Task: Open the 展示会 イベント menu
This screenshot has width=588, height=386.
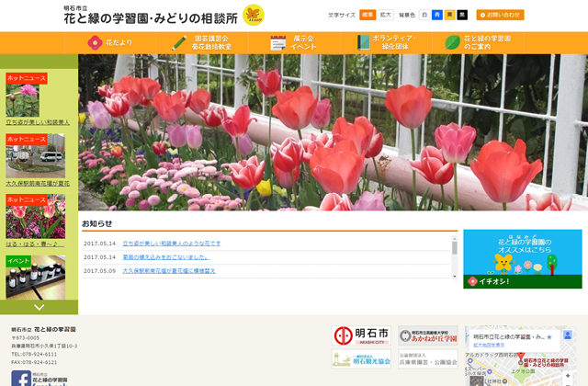Action: click(294, 43)
